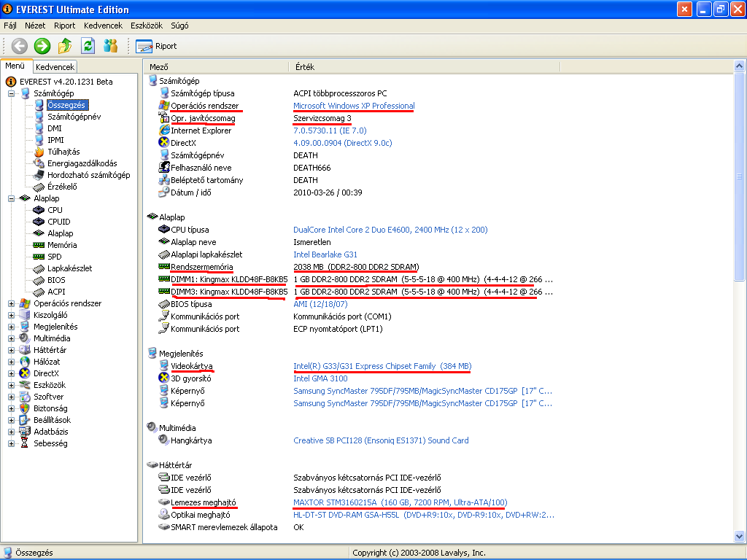Image resolution: width=747 pixels, height=560 pixels.
Task: Expand the Kiszolgáló tree node
Action: 11,315
